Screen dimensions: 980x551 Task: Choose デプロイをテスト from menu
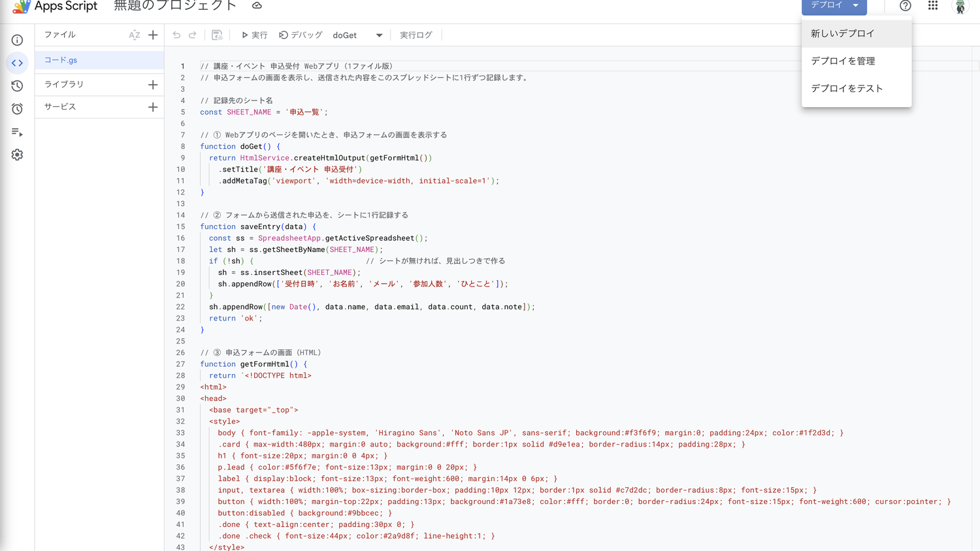pyautogui.click(x=857, y=88)
